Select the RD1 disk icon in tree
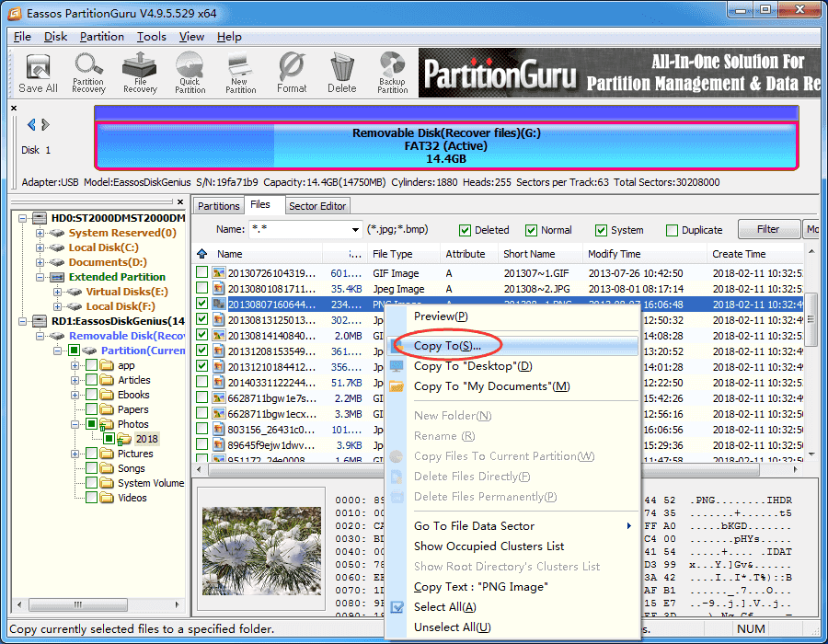 40,321
